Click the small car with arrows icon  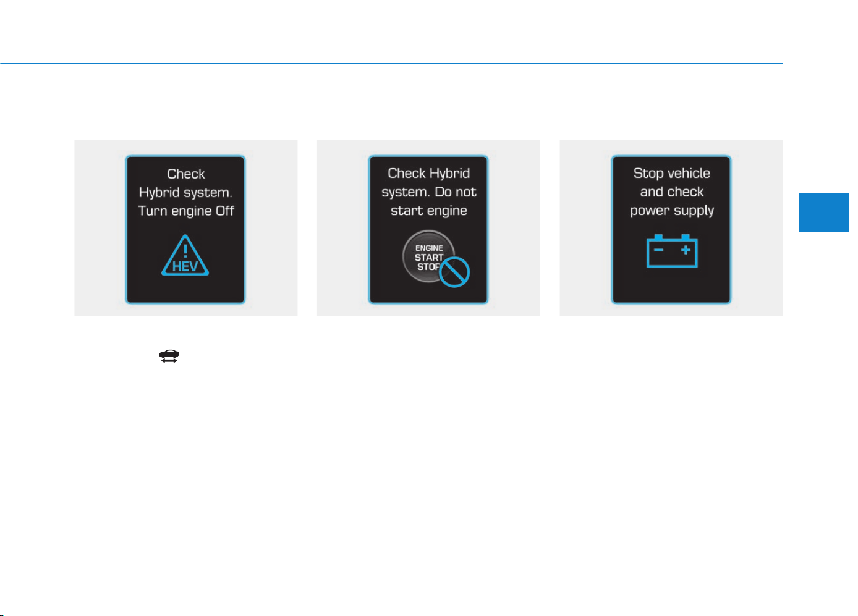pyautogui.click(x=169, y=356)
